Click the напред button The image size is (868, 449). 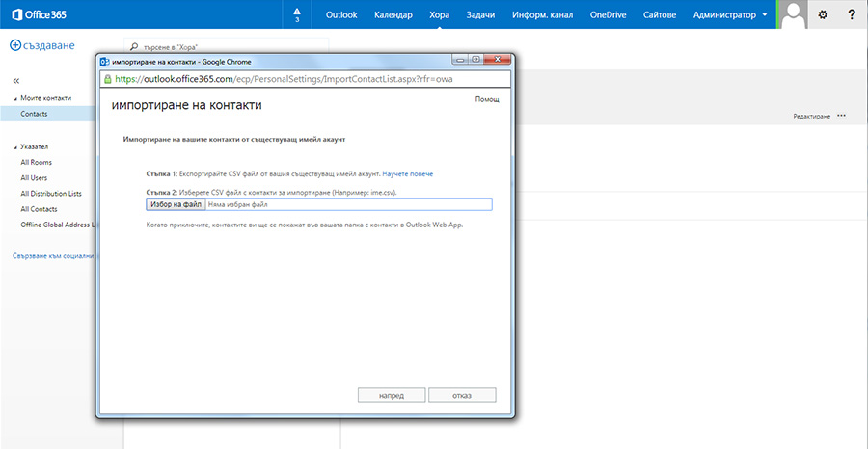coord(392,396)
